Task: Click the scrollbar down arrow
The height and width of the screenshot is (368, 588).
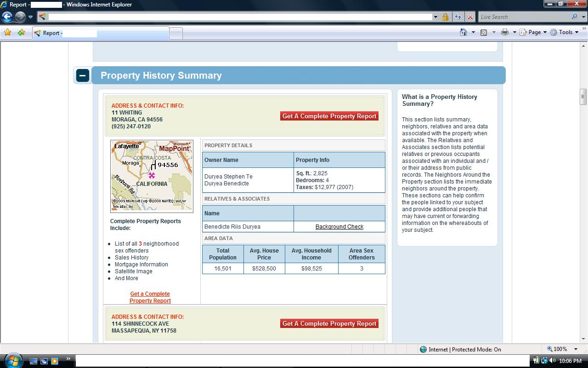Action: 583,339
